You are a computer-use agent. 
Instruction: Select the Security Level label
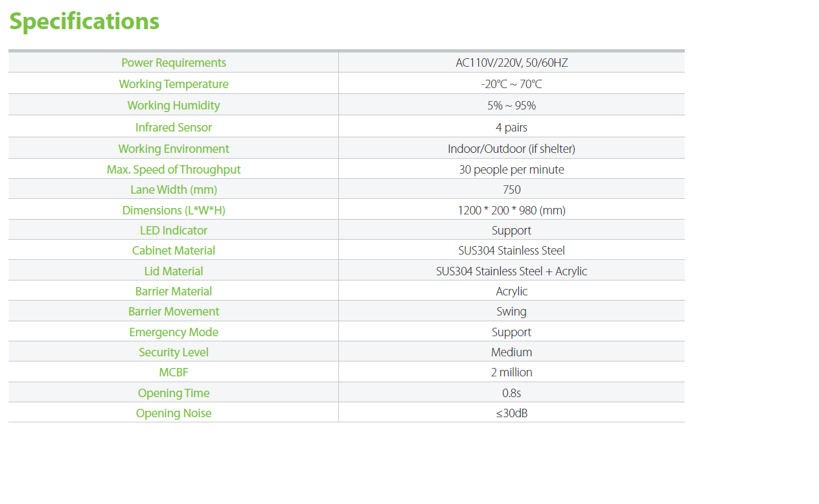174,352
